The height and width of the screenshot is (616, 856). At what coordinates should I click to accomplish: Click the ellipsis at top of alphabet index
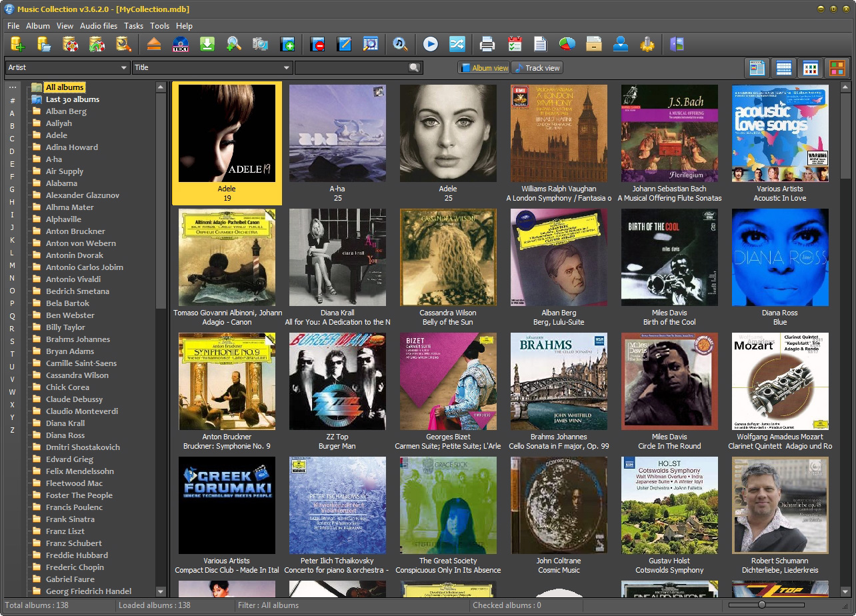pos(12,87)
